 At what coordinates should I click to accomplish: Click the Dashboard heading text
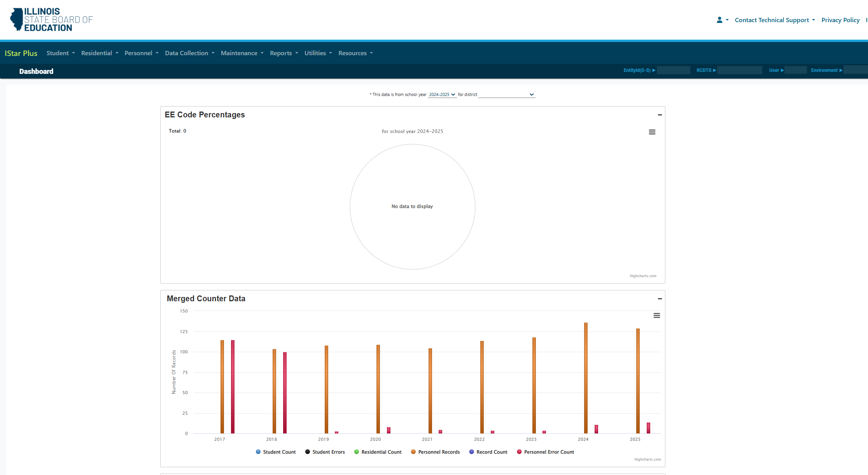pos(36,71)
